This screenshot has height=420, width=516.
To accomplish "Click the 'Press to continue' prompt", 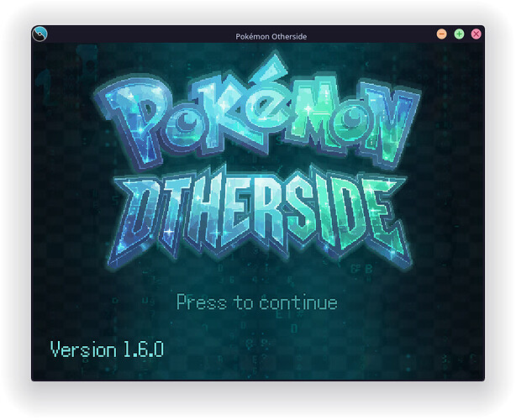I will pos(257,302).
